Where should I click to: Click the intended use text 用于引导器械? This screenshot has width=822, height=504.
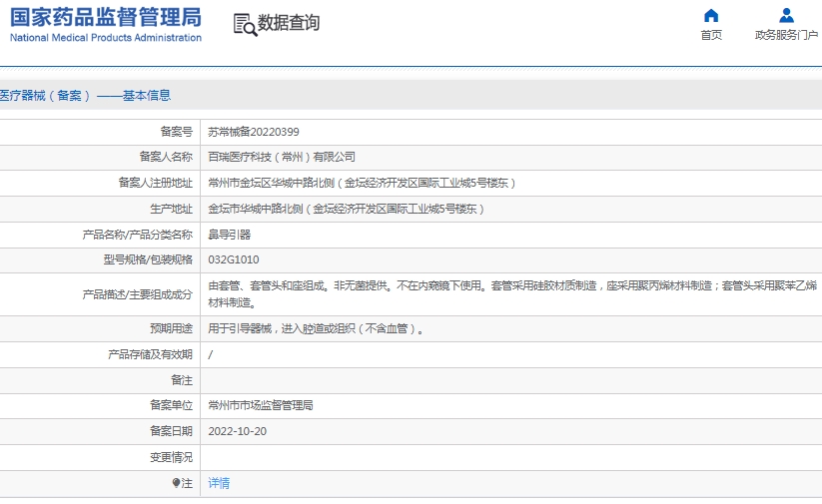pos(316,328)
